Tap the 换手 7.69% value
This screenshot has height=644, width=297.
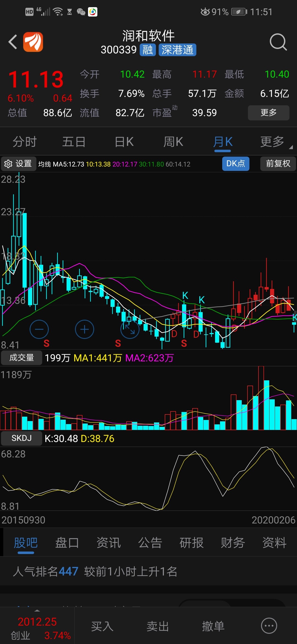(x=131, y=94)
